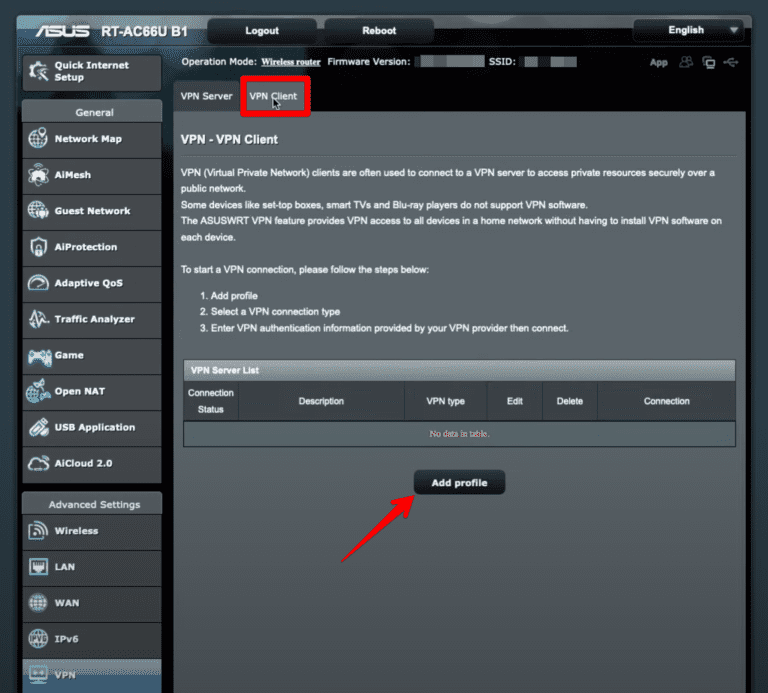
Task: Click the Adaptive QoS gauge icon
Action: click(x=38, y=283)
